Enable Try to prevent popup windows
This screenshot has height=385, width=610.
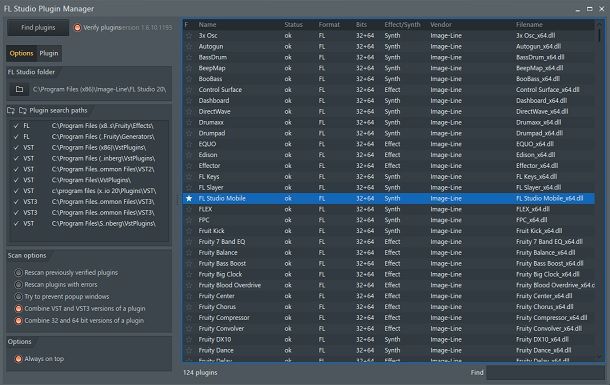coord(18,297)
